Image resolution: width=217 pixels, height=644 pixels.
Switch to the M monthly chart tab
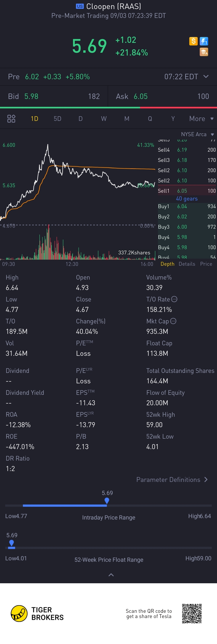tap(127, 118)
